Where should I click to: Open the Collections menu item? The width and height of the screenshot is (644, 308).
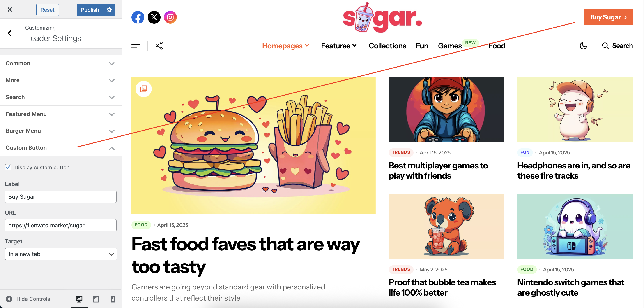pyautogui.click(x=387, y=46)
